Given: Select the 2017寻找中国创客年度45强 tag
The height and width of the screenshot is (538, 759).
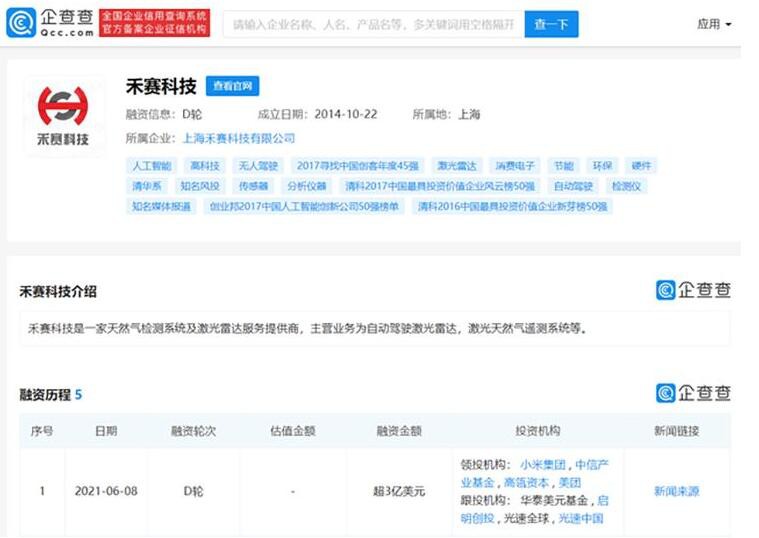Looking at the screenshot, I should [358, 166].
